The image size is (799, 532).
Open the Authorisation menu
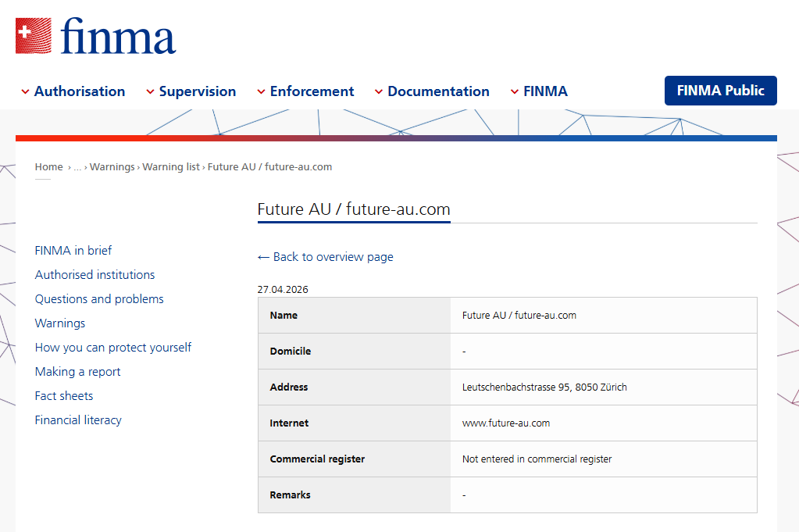[80, 91]
